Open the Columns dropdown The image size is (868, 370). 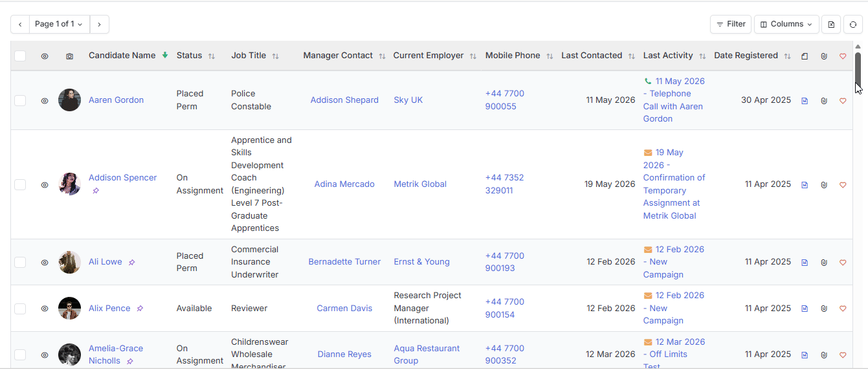[x=786, y=24]
